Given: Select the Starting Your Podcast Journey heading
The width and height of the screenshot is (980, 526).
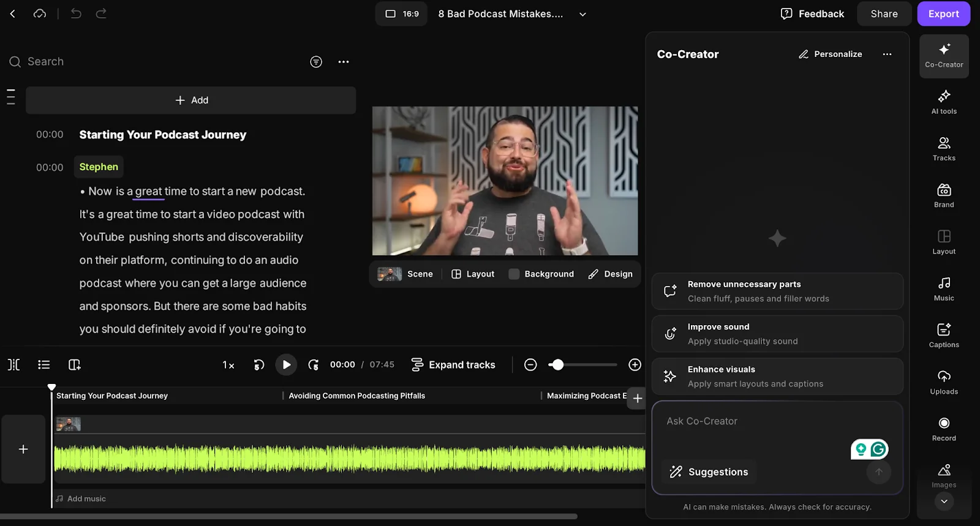Looking at the screenshot, I should click(162, 135).
